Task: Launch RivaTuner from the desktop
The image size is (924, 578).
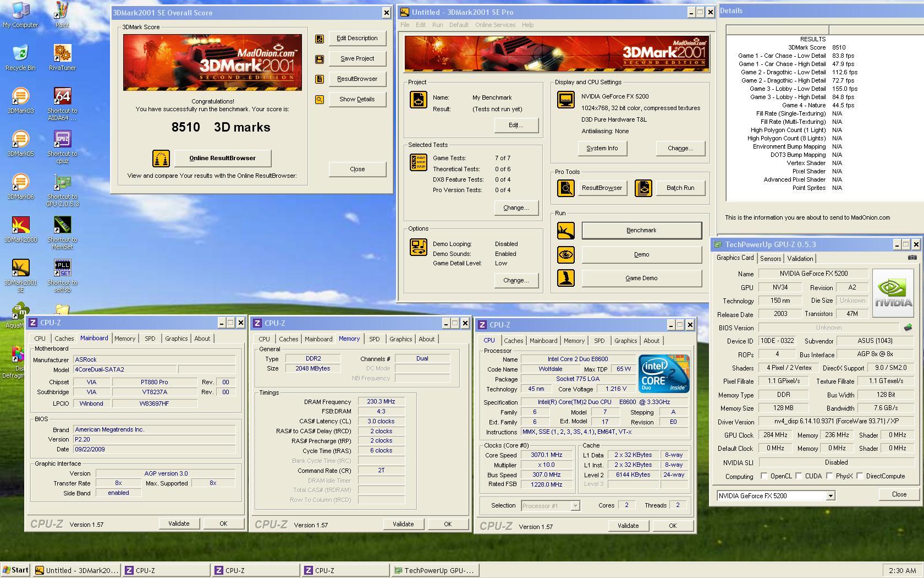Action: pos(62,58)
